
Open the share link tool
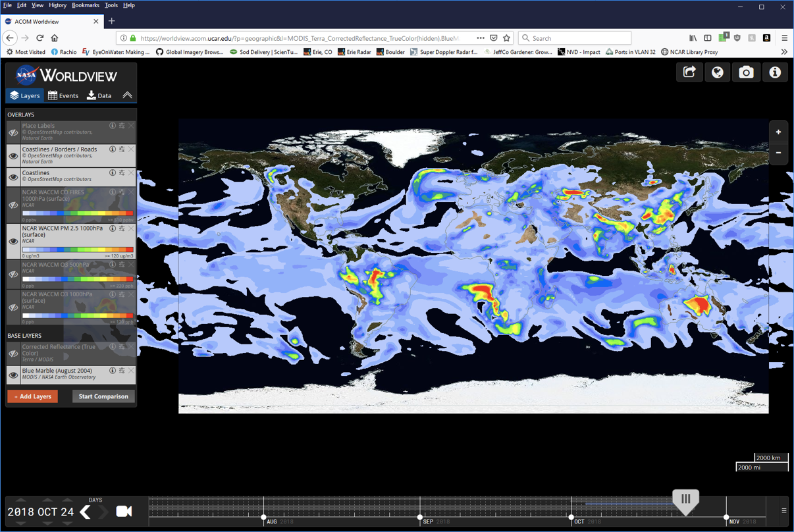(689, 72)
